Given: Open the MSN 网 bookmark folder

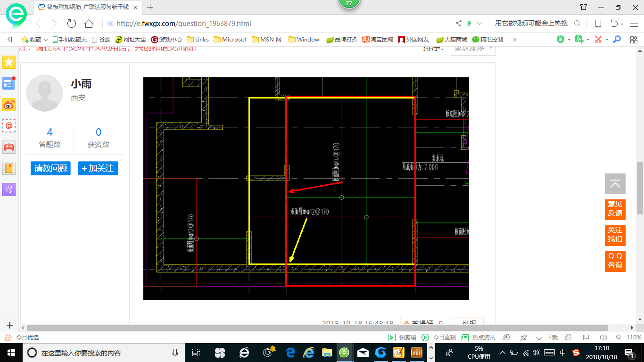Looking at the screenshot, I should click(266, 40).
